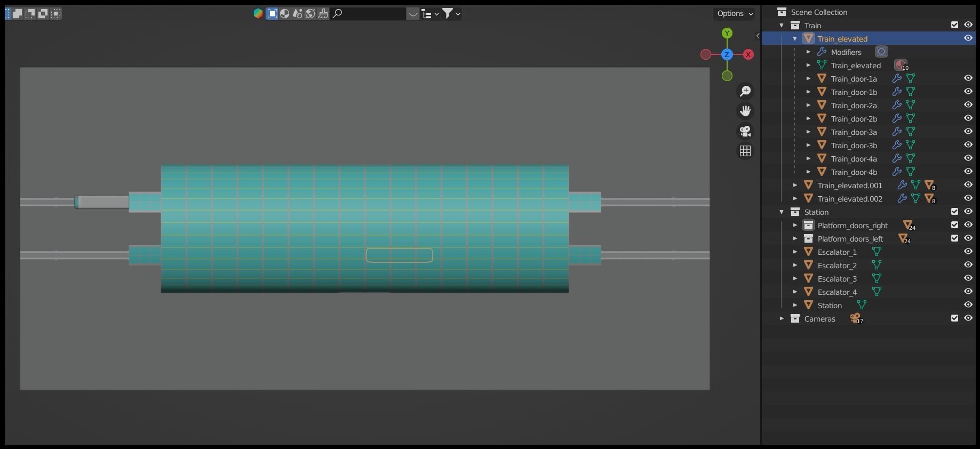This screenshot has height=449, width=980.
Task: Click Cameras collection camera count icon
Action: pos(856,318)
